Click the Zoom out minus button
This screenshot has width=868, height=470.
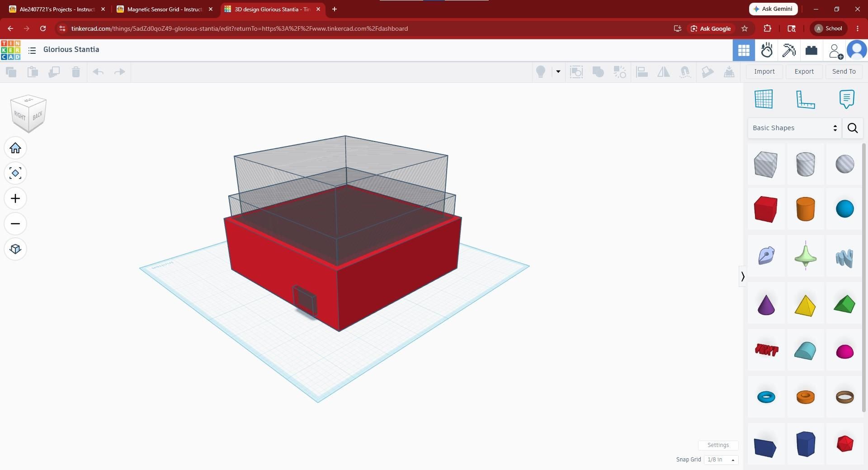(15, 224)
